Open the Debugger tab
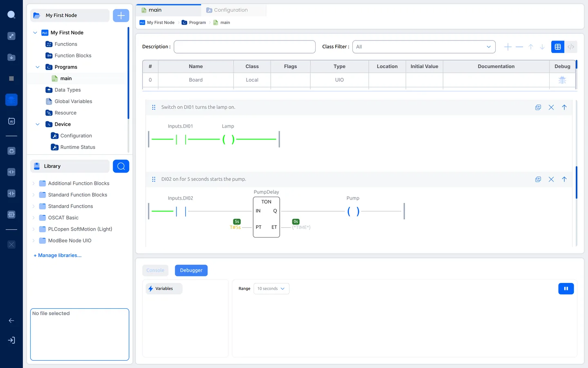The height and width of the screenshot is (368, 588). (x=191, y=270)
